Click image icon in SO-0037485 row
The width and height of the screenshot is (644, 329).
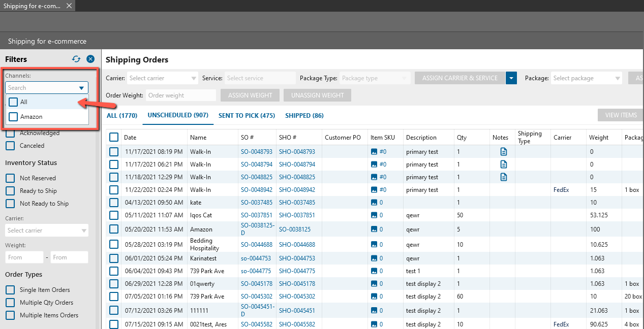tap(374, 203)
